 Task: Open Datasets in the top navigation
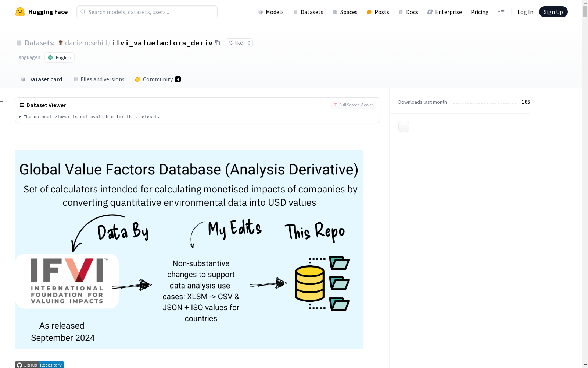tap(308, 12)
